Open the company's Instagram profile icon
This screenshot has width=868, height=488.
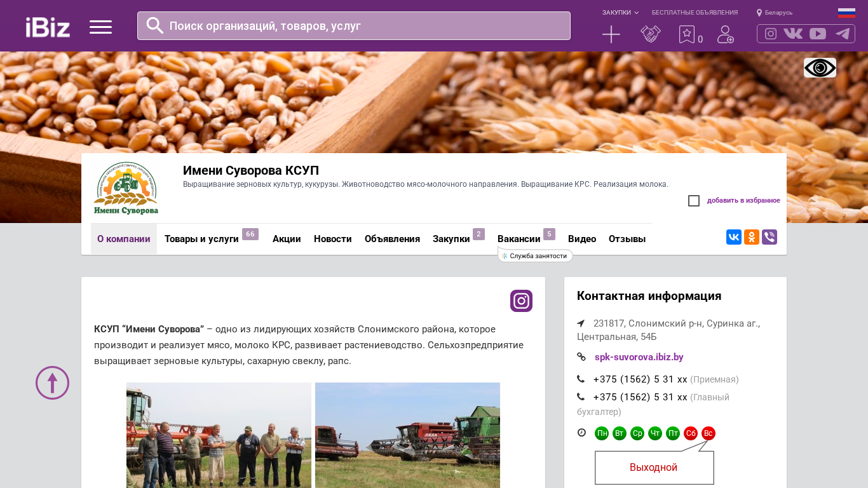[521, 301]
